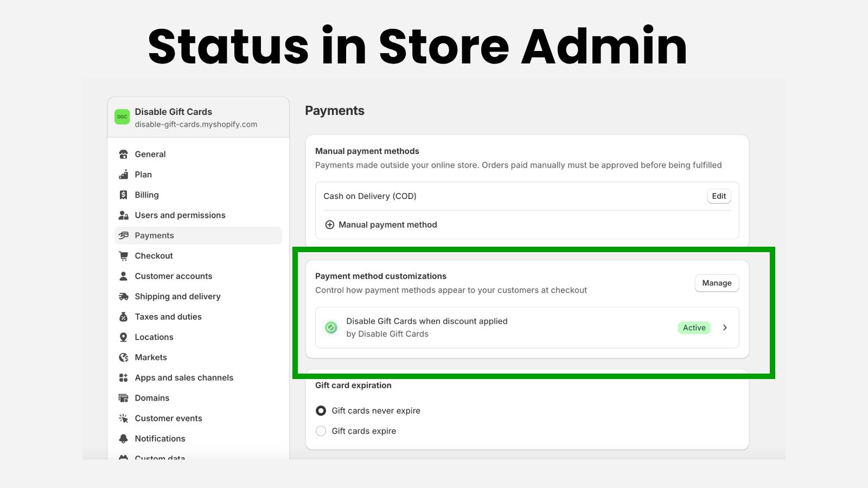Choose the Gift cards expire option
The image size is (868, 488).
click(321, 431)
